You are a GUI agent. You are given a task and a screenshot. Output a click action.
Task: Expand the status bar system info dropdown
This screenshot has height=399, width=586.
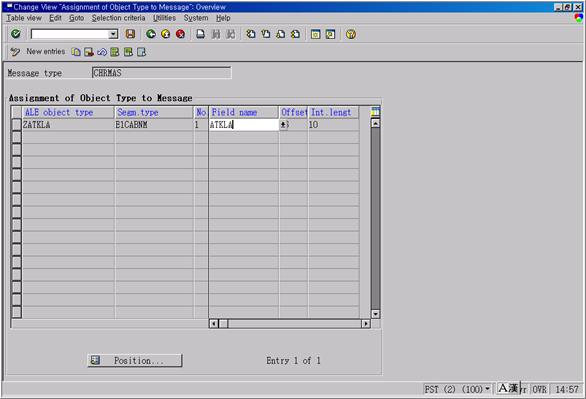click(x=487, y=389)
